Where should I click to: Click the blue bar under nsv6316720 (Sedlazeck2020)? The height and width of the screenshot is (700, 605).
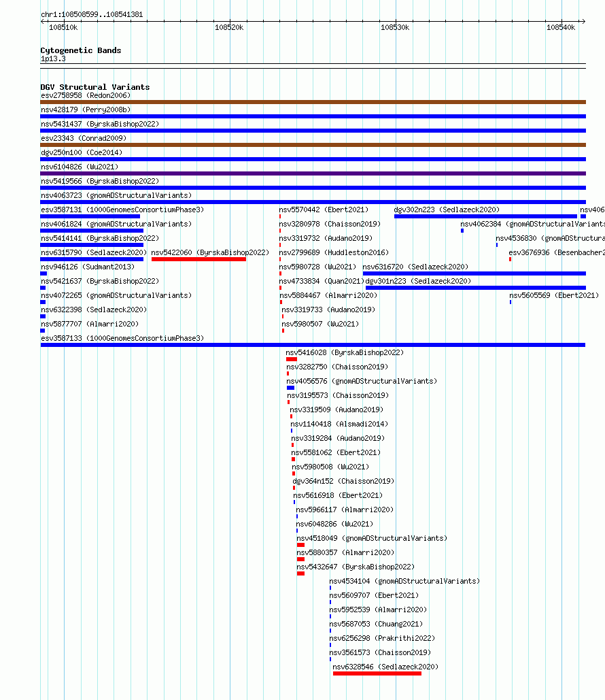click(474, 273)
